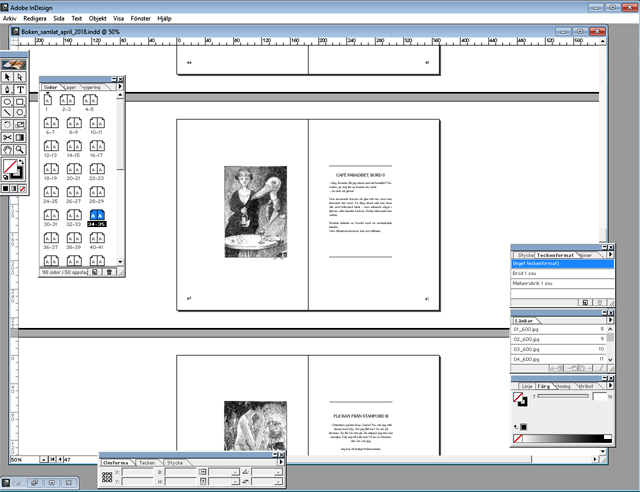This screenshot has width=640, height=492.
Task: Toggle the Apply Color button in toolbox
Action: pyautogui.click(x=5, y=189)
